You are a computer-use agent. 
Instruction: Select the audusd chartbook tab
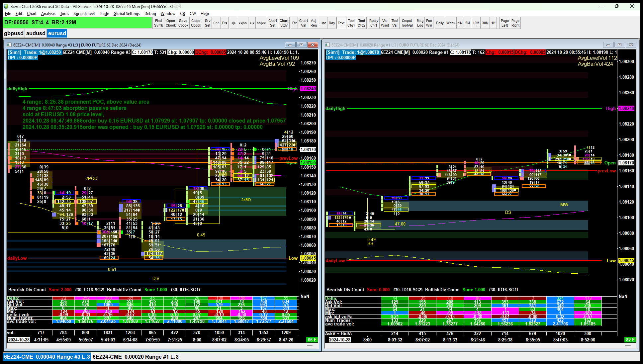coord(36,33)
